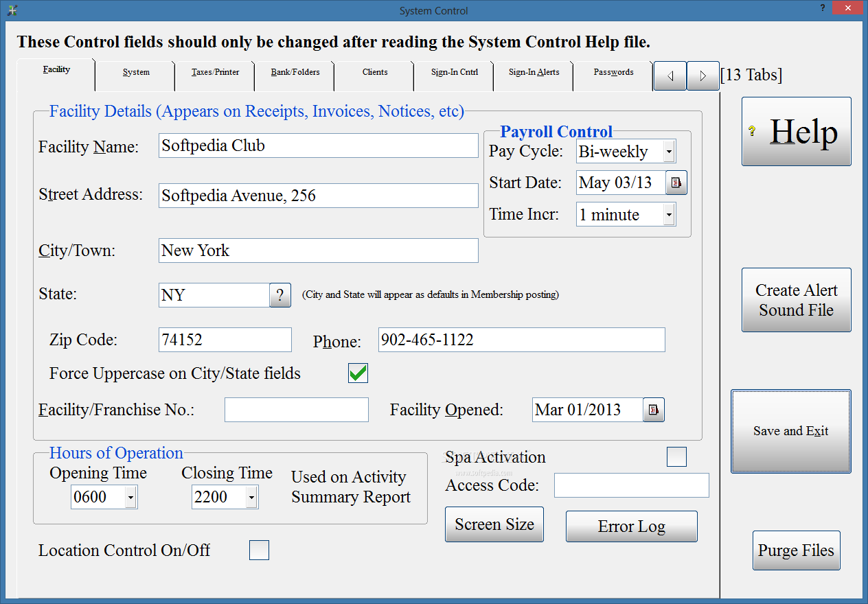
Task: Click the 'Payroll Control' heading
Action: point(556,132)
